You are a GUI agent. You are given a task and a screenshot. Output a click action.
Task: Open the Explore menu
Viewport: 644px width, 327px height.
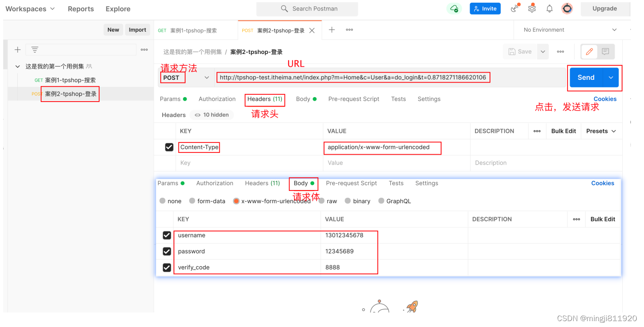(x=118, y=9)
